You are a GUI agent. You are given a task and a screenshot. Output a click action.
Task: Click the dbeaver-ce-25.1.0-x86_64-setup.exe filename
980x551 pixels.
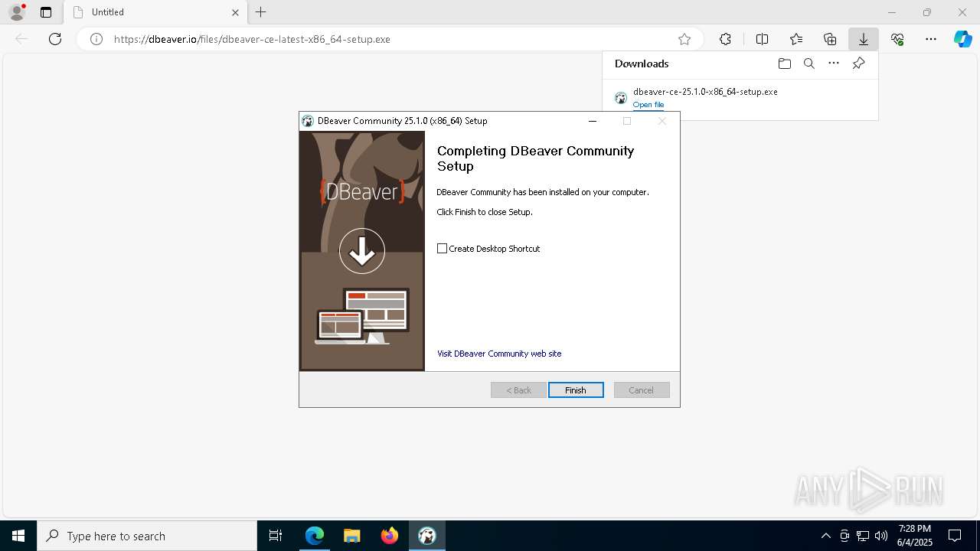tap(705, 91)
